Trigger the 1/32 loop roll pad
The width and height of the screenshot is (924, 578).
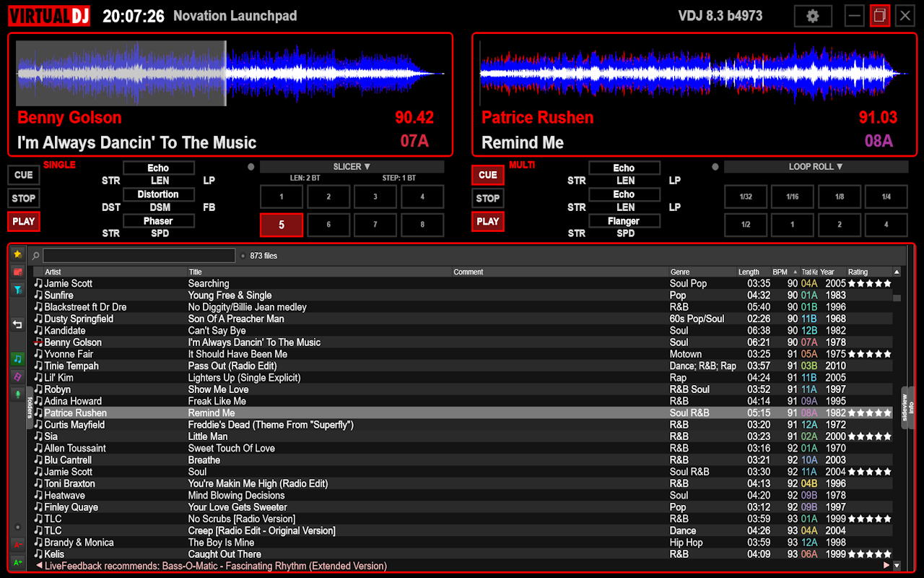(745, 197)
